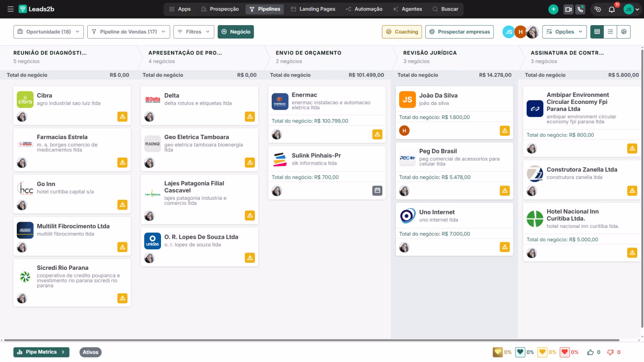
Task: Open notifications via the bell icon
Action: (x=612, y=9)
